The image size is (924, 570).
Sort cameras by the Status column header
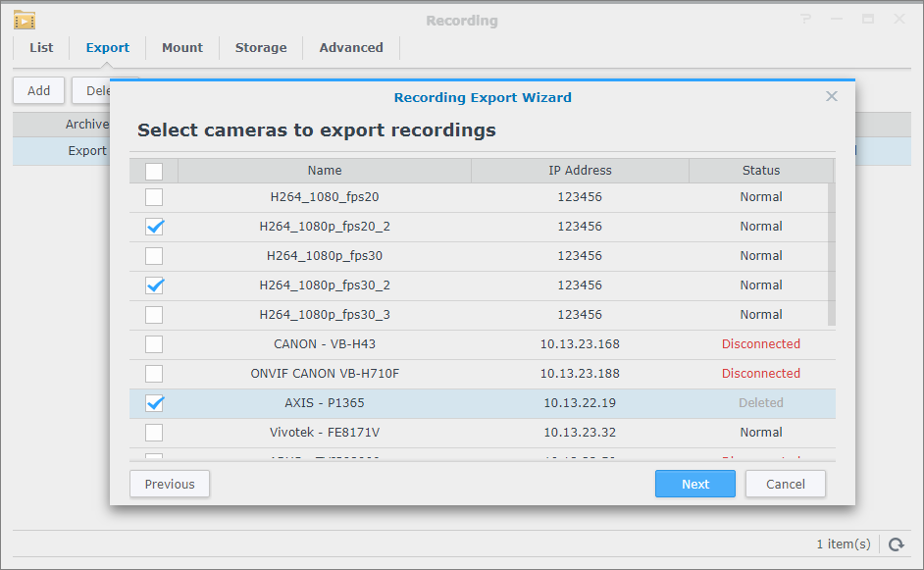(x=760, y=171)
